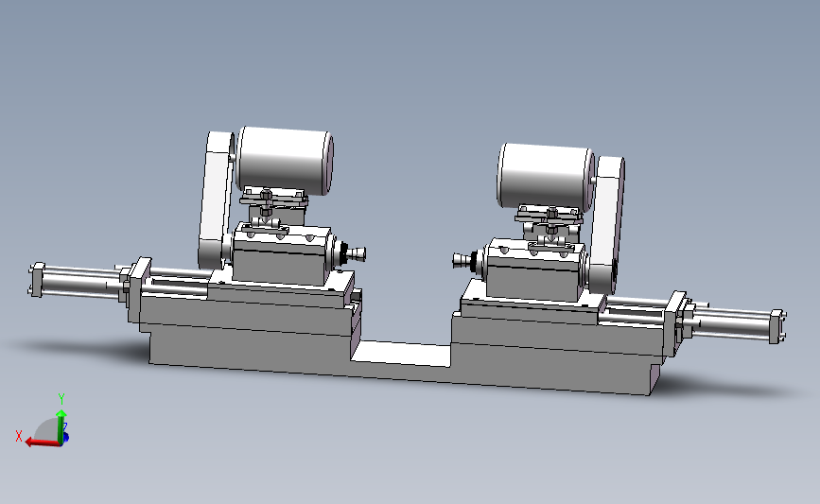Select the right motor mounting bolt bracket

tap(550, 216)
